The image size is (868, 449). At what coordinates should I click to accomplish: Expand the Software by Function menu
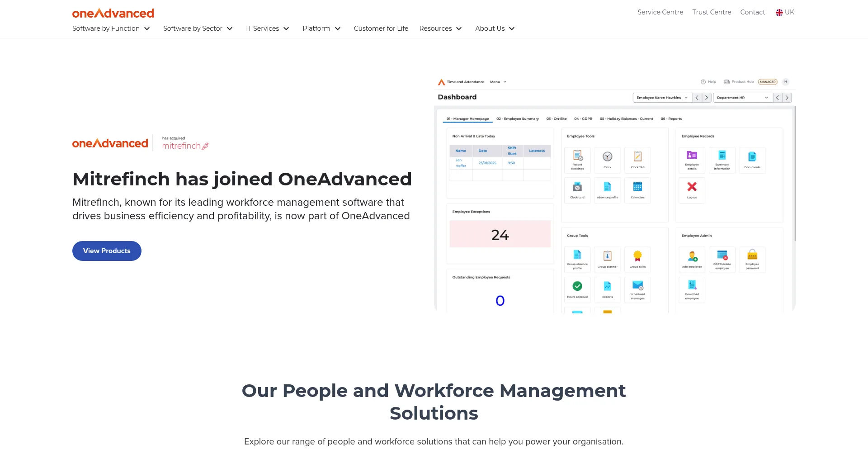tap(111, 28)
